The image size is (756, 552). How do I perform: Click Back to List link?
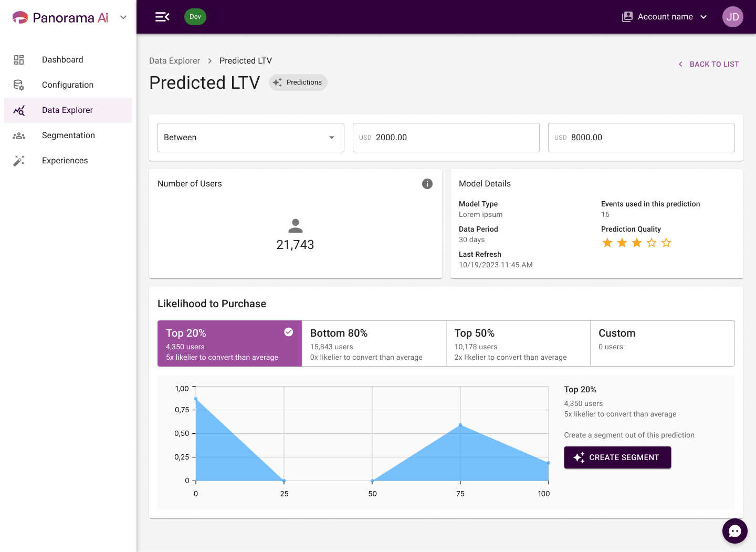point(708,64)
